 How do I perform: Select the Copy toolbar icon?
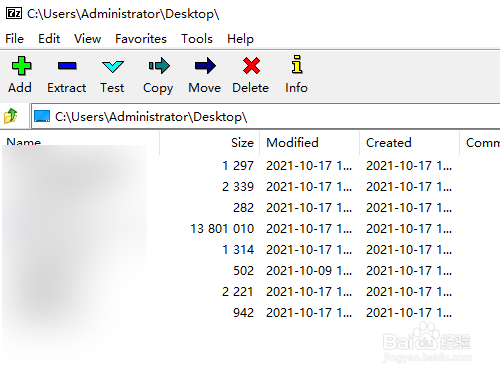coord(159,66)
